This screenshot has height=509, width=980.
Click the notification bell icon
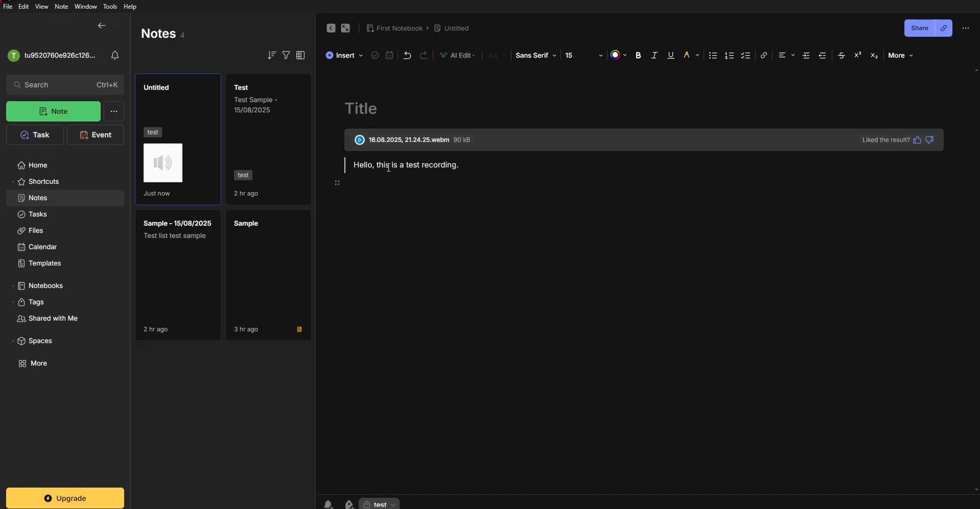pos(115,56)
